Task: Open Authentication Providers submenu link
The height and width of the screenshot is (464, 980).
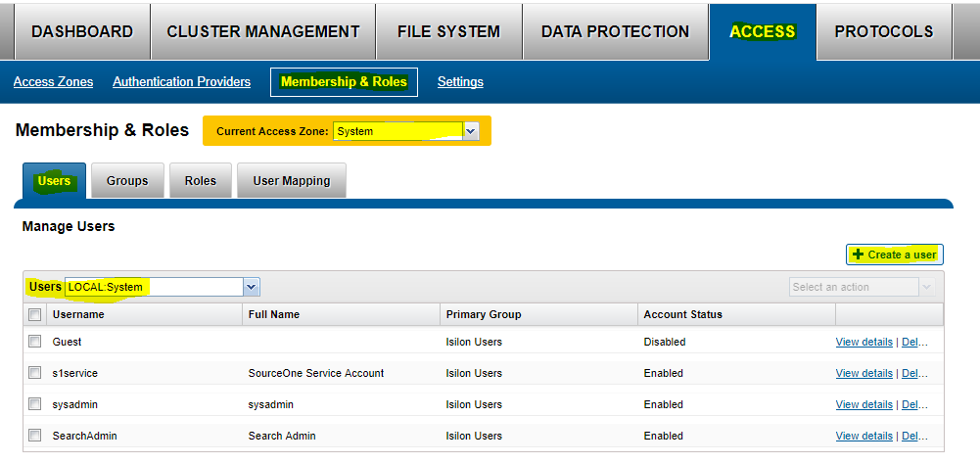Action: point(181,82)
